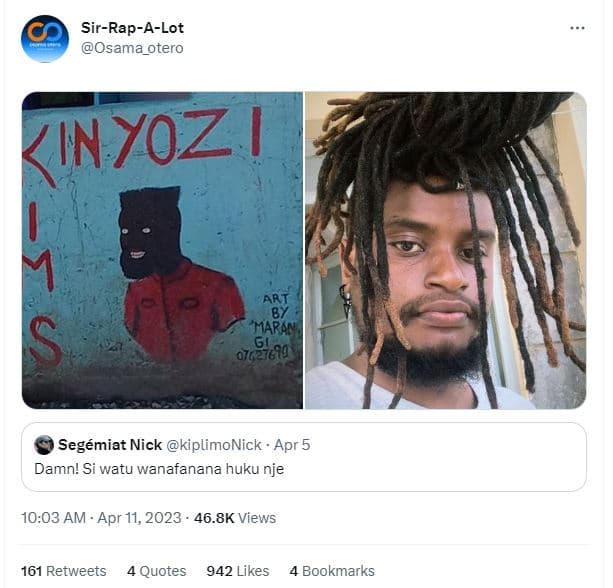Show the 942 Likes list
The height and width of the screenshot is (588, 613).
(x=237, y=571)
